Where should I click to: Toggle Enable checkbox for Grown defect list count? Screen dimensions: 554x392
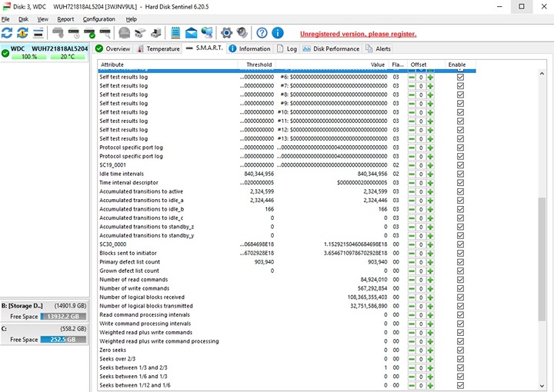[x=460, y=271]
